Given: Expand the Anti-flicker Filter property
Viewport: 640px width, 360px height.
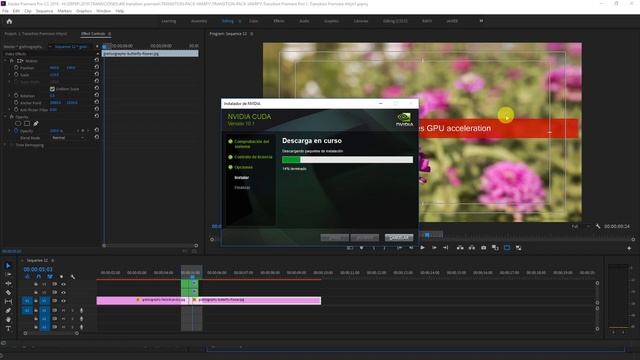Looking at the screenshot, I should (10, 109).
